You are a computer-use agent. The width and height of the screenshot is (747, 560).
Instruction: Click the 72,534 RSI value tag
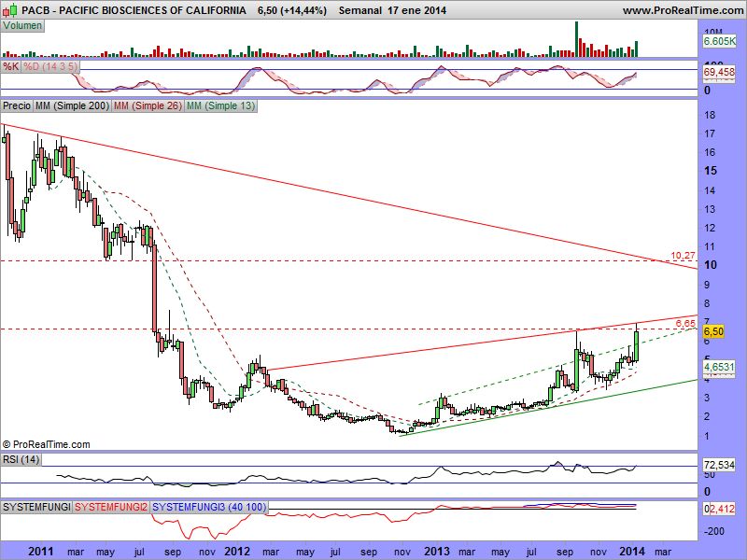point(719,465)
